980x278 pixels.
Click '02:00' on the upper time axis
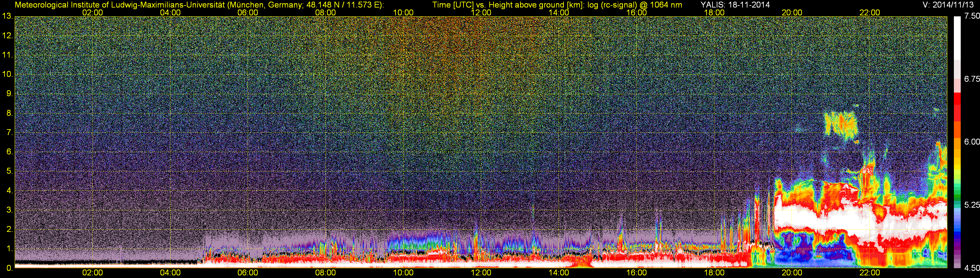point(92,12)
